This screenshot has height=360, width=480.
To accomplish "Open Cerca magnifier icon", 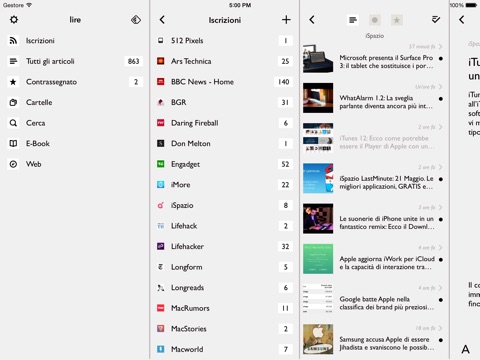I will 13,123.
